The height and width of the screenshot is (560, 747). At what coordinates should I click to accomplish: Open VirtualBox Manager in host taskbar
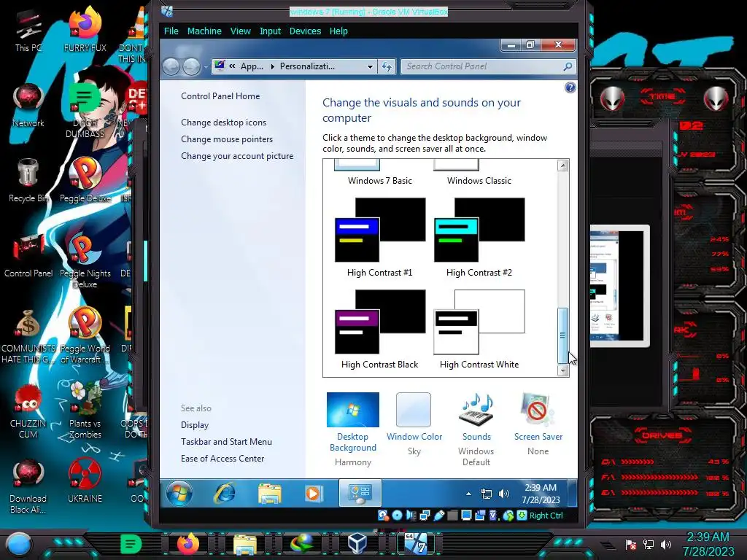pyautogui.click(x=357, y=543)
